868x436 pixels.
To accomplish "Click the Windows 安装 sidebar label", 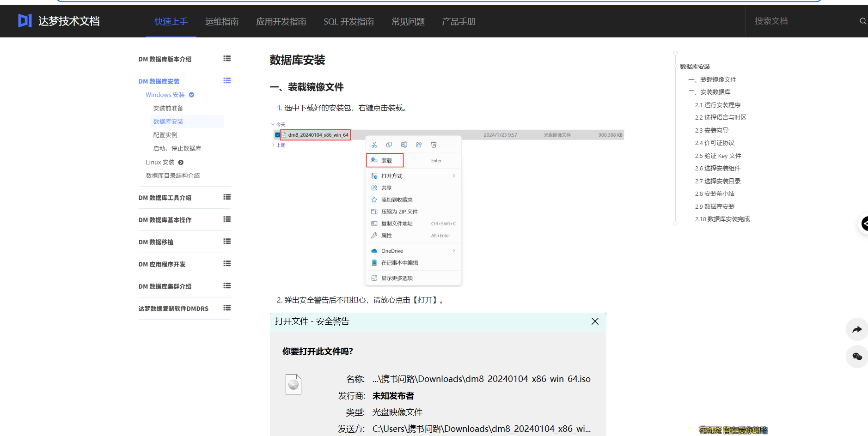I will coord(165,95).
